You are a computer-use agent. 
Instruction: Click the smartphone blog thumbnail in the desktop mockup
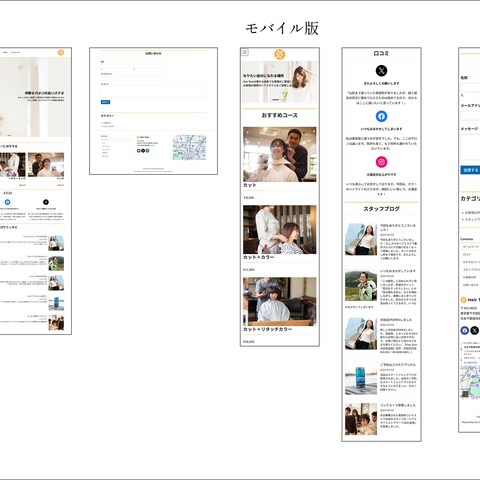(56, 304)
